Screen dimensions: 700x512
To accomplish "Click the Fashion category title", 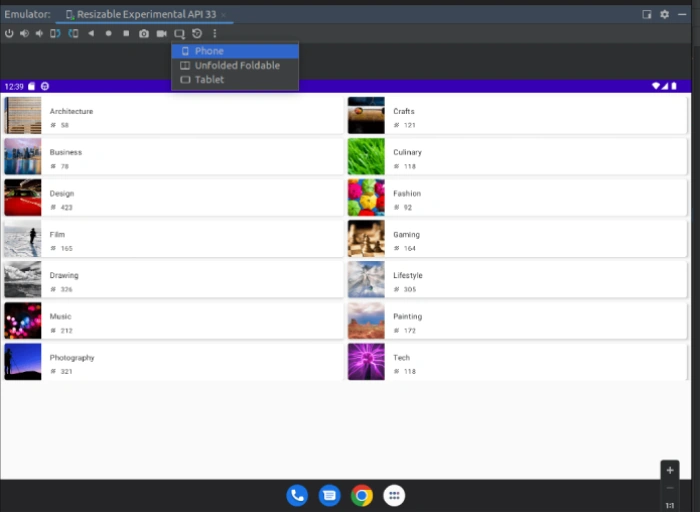I will 407,193.
